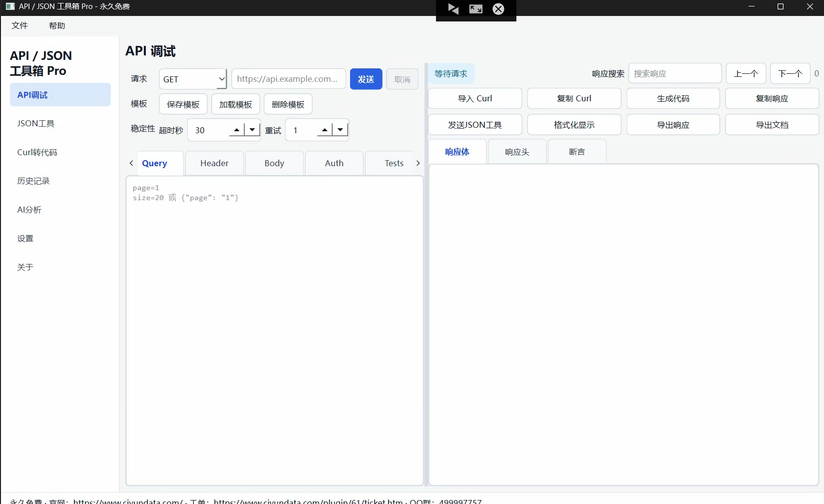Decrease retry count with down arrow
824x504 pixels.
pos(340,130)
